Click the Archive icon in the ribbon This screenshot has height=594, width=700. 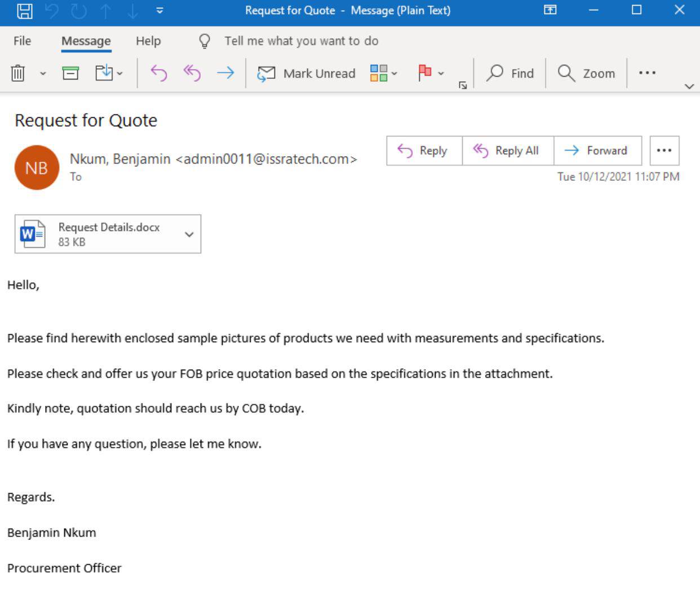70,73
